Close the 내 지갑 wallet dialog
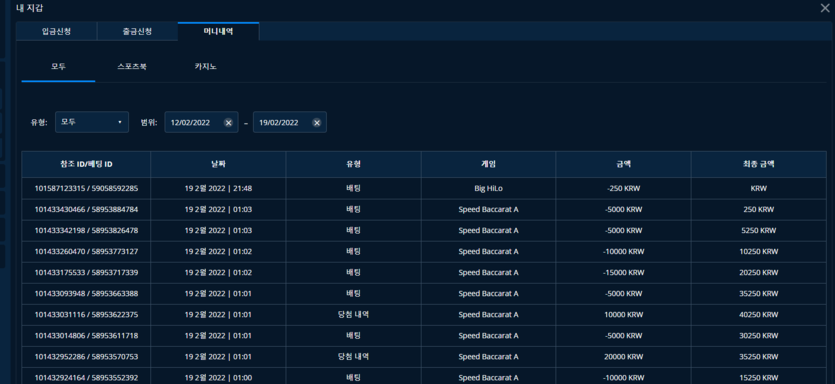 pos(826,7)
